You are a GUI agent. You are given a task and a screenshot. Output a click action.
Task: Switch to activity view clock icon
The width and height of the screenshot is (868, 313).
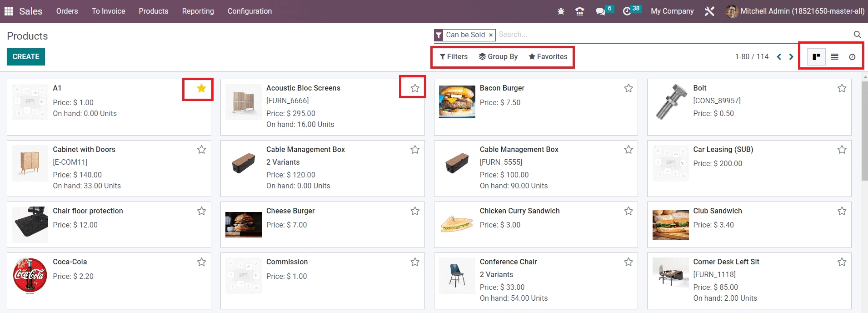click(852, 57)
